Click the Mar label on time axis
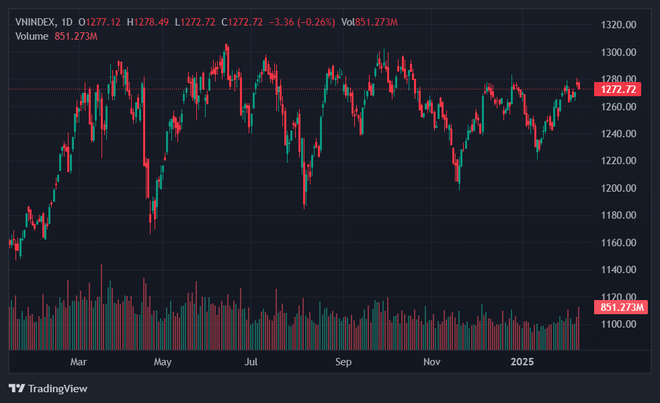Viewport: 660px width, 403px height. (x=78, y=362)
